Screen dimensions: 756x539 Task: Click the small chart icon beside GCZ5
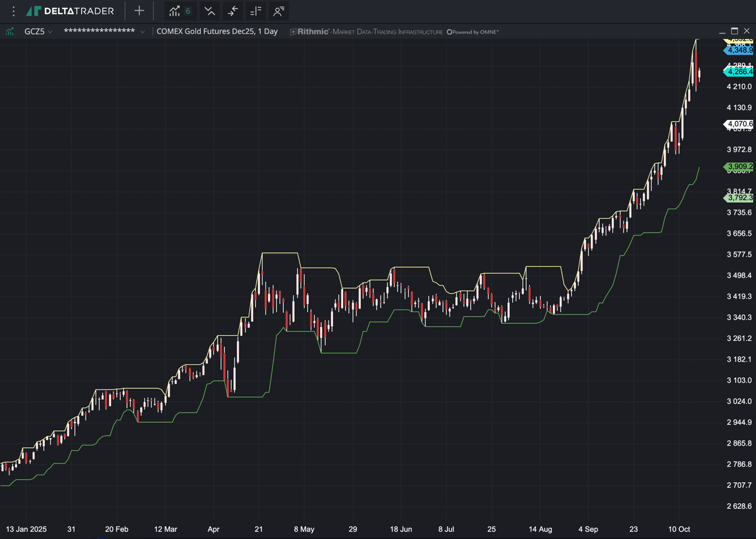[10, 32]
